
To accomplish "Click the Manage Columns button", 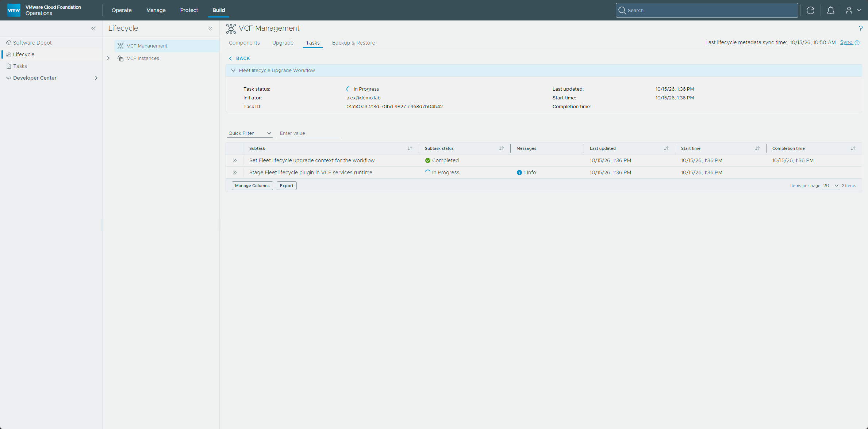I will click(252, 186).
